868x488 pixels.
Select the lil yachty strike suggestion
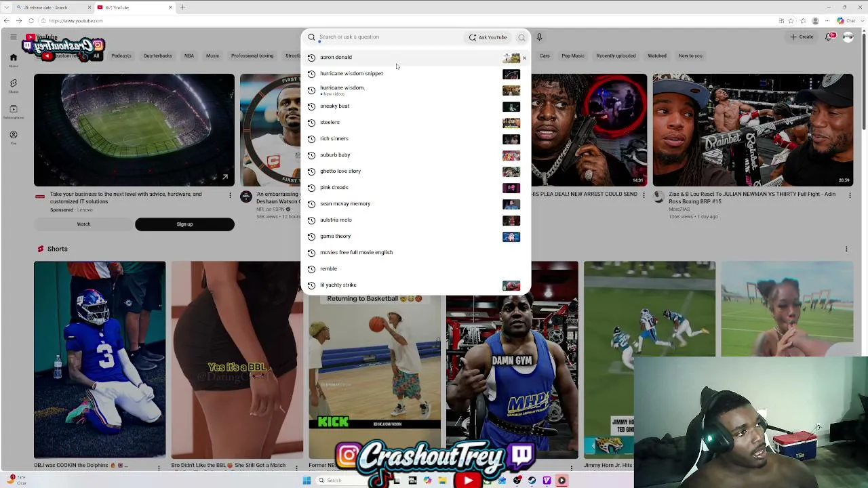pos(414,285)
